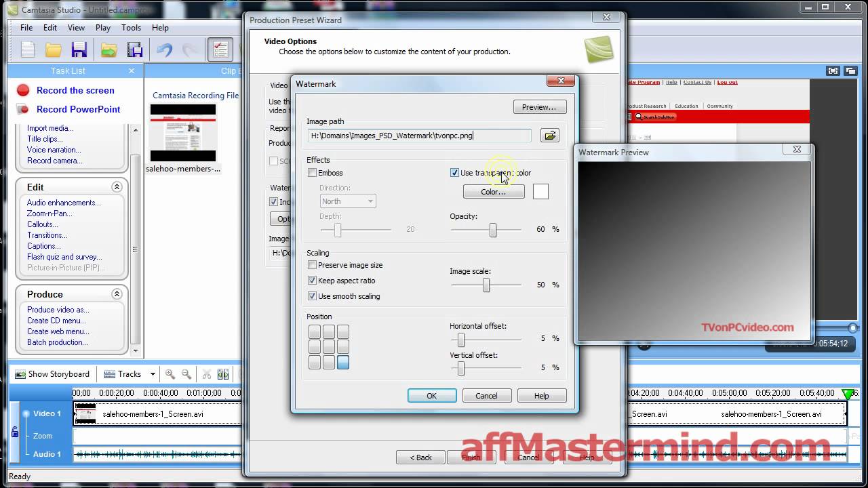Click the detach preview window icon

850,70
